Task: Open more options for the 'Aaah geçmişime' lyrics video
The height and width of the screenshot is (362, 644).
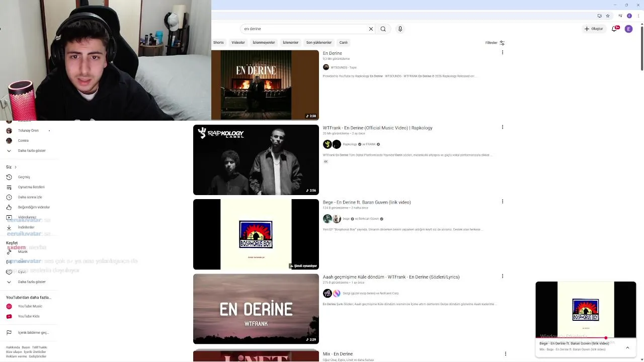Action: click(x=502, y=276)
